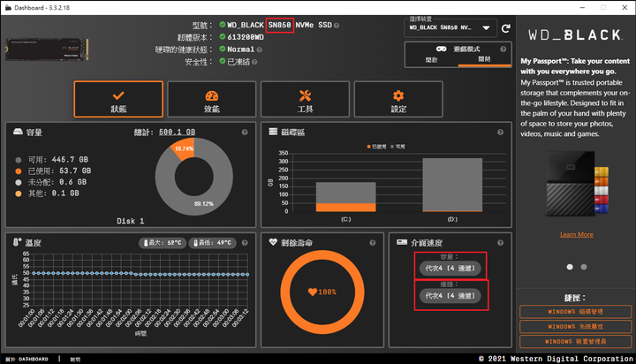
Task: Click the 連接 代次4 [4 通道] badge
Action: pos(450,296)
